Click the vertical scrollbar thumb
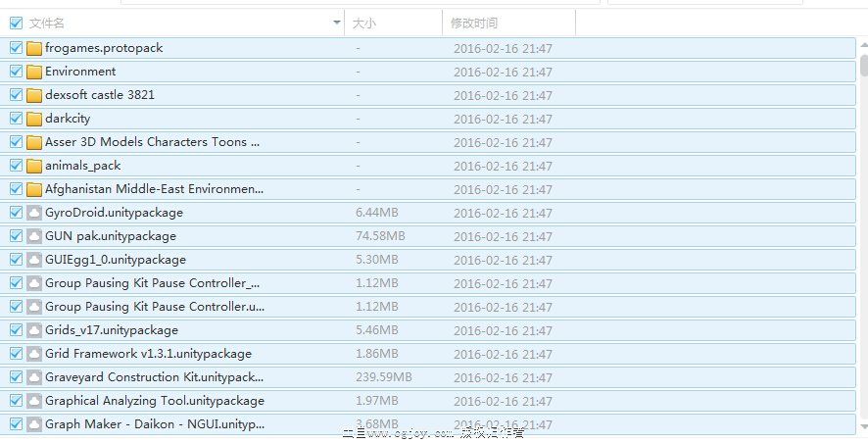The image size is (868, 443). pos(864,66)
